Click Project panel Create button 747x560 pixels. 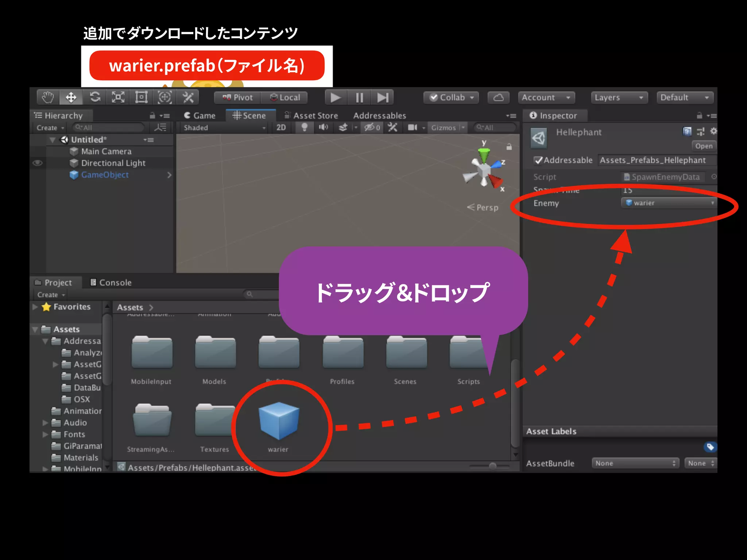[x=51, y=295]
